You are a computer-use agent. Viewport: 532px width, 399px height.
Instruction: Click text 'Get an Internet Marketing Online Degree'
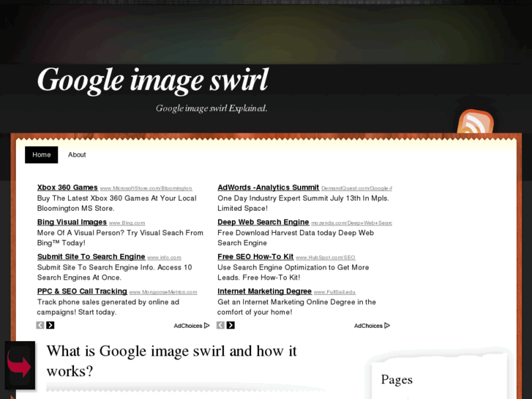tap(286, 302)
